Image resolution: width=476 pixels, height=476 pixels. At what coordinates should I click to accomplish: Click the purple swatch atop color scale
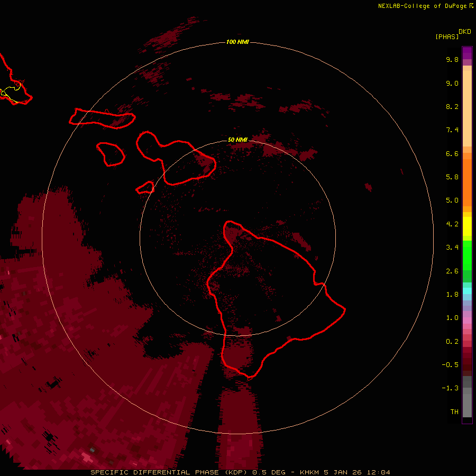[467, 53]
